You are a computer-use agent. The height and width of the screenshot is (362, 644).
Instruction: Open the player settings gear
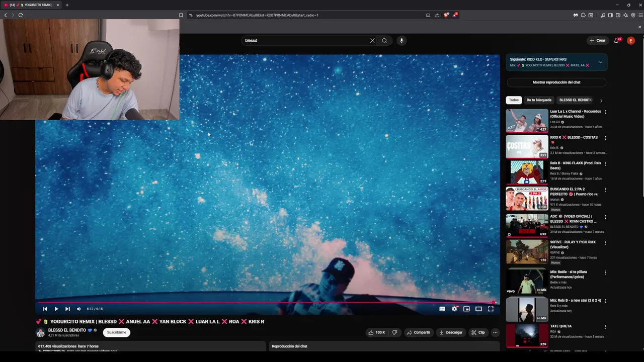(454, 309)
